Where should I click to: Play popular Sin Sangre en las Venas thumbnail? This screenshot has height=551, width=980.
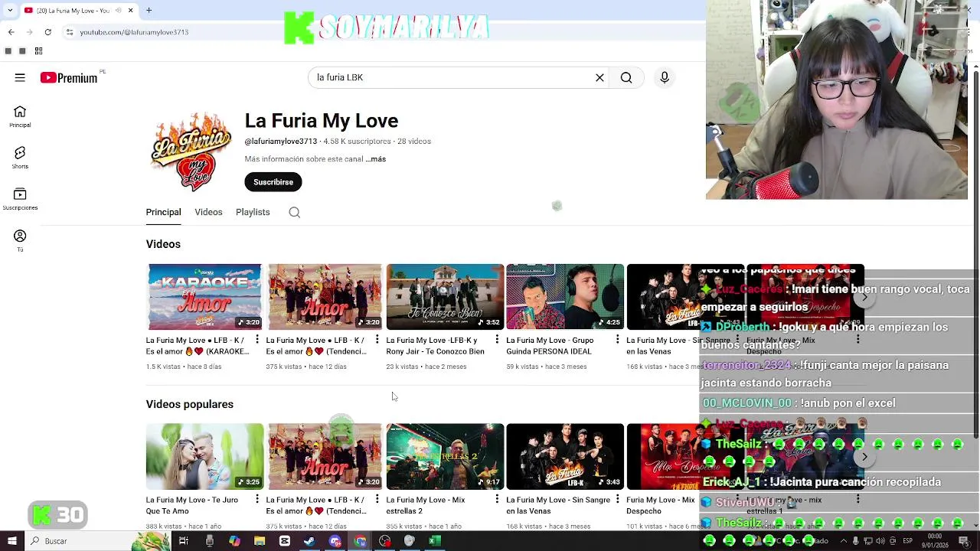coord(565,457)
